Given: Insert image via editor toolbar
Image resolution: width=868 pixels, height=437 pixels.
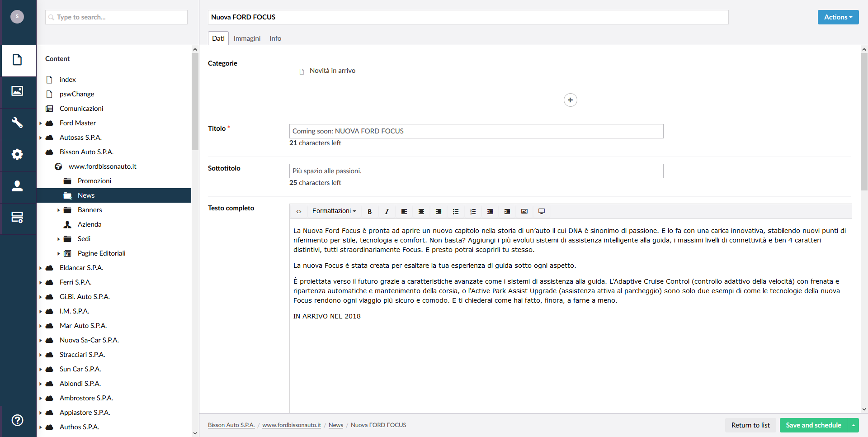Looking at the screenshot, I should [524, 211].
